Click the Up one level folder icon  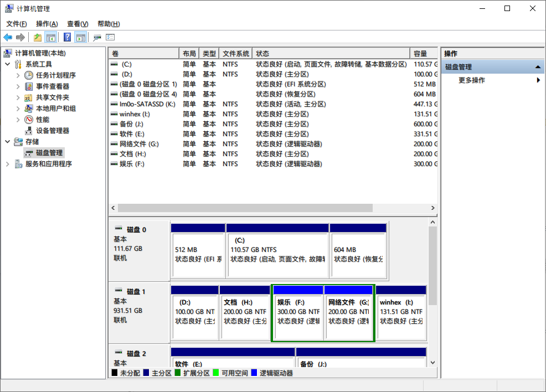coord(37,37)
